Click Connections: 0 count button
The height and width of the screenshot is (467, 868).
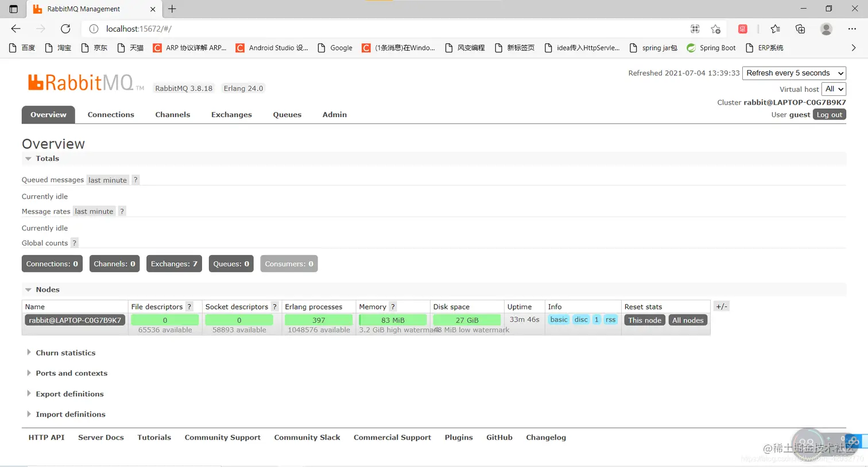tap(52, 264)
